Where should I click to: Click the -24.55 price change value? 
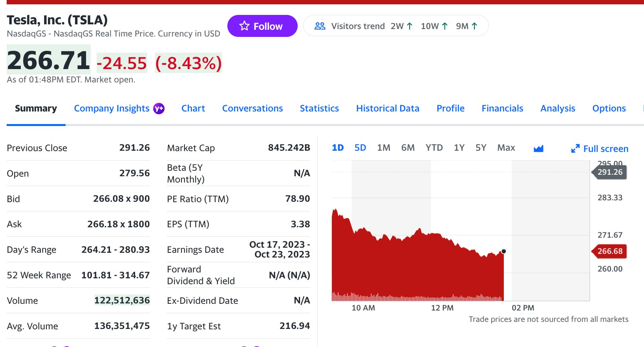[122, 63]
